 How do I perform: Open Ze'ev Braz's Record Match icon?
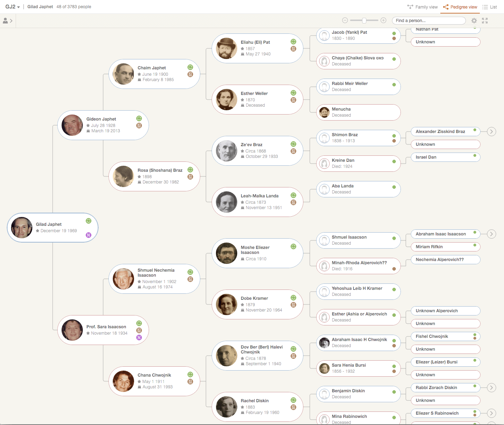click(x=293, y=151)
